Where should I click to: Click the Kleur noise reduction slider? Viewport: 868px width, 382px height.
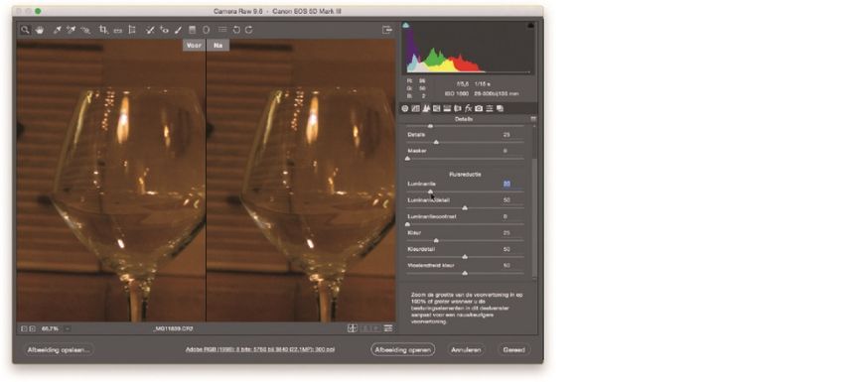[465, 240]
